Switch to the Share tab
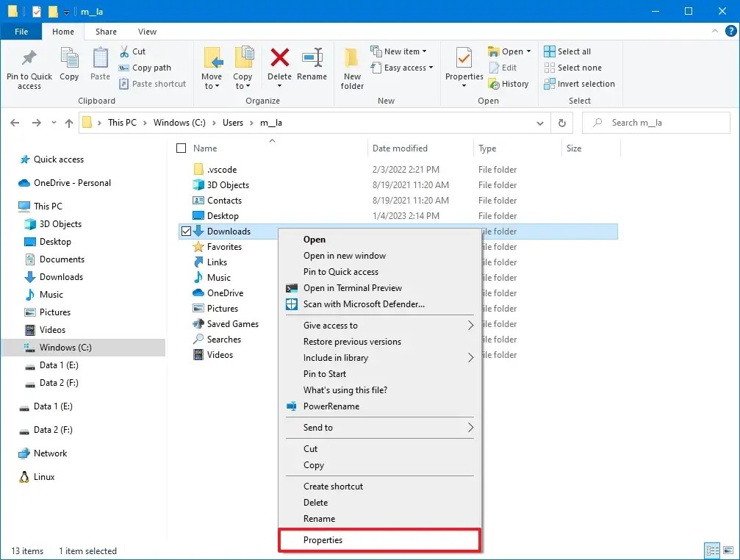This screenshot has height=560, width=740. 106,32
